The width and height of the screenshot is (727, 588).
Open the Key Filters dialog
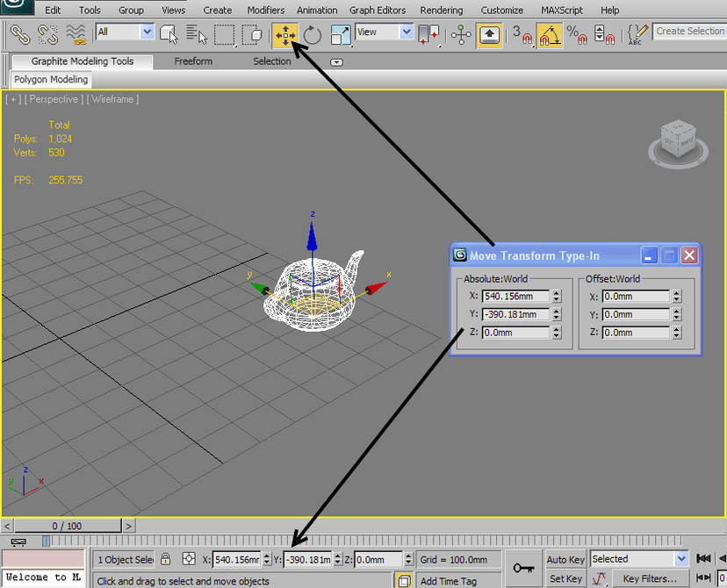(650, 578)
